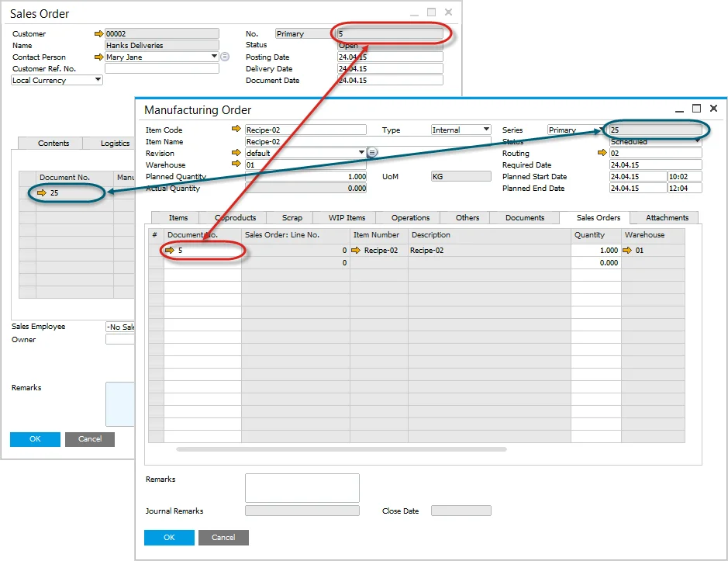
Task: Click the Manufacturing Order Warehouse field link arrow
Action: (x=236, y=164)
